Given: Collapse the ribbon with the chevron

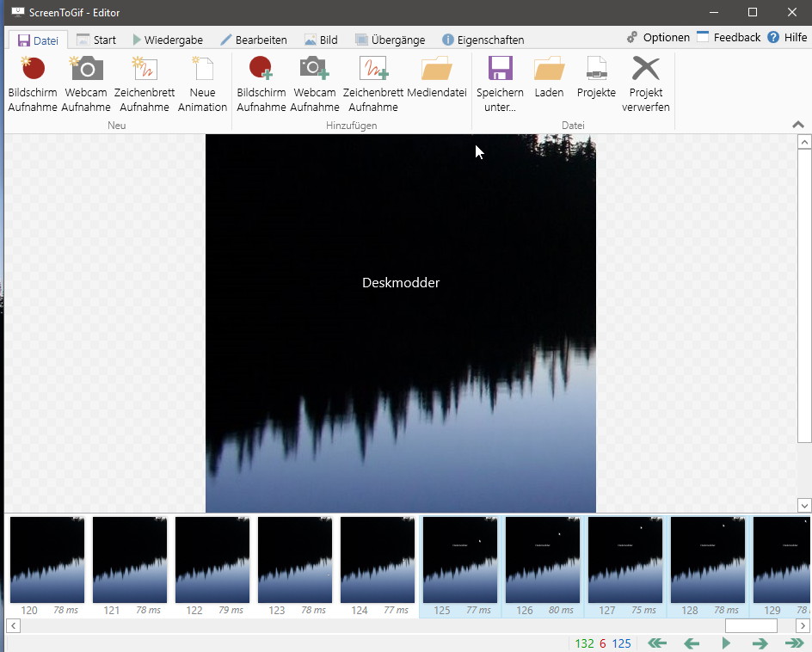Looking at the screenshot, I should [798, 124].
